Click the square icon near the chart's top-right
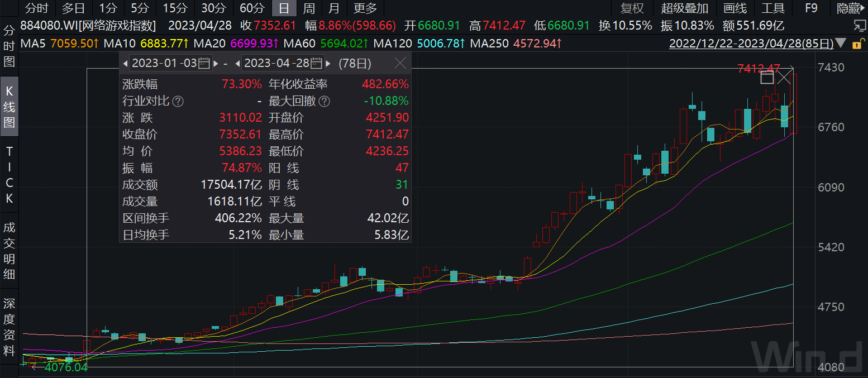This screenshot has width=868, height=378. click(x=767, y=78)
